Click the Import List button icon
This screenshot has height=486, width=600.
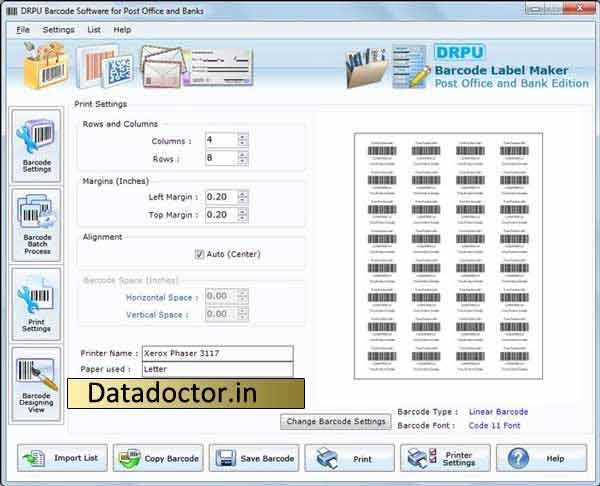click(x=34, y=458)
